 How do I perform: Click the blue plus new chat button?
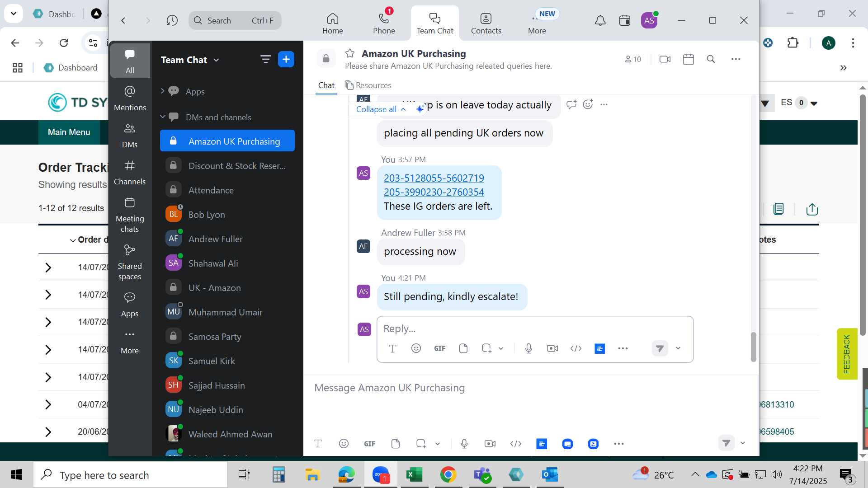(286, 59)
